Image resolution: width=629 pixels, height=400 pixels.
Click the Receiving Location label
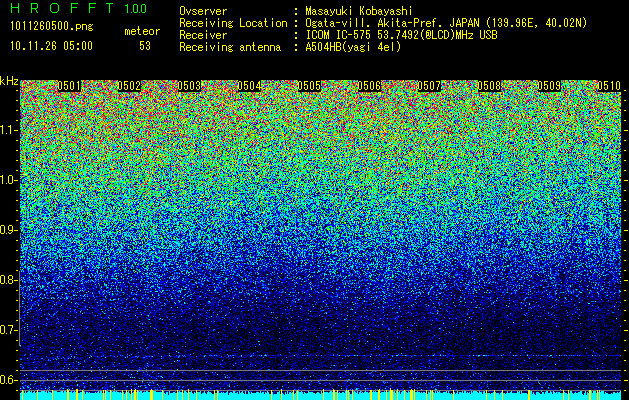(233, 23)
